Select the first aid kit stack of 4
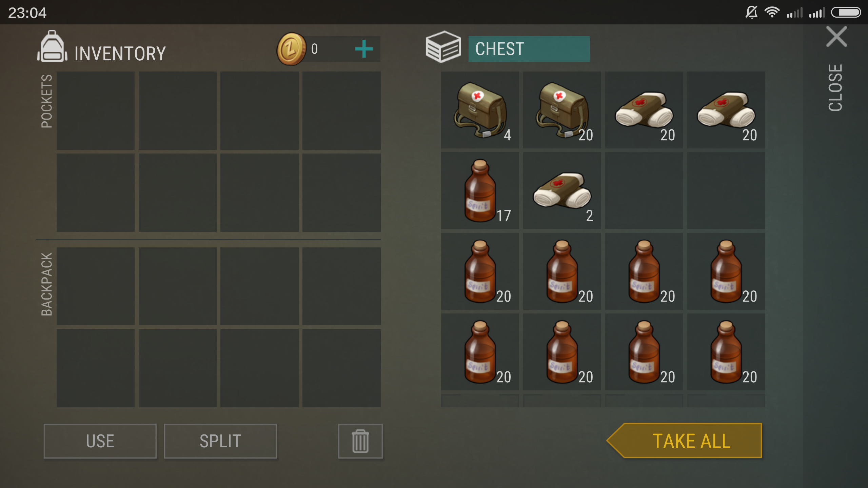Image resolution: width=868 pixels, height=488 pixels. tap(480, 110)
